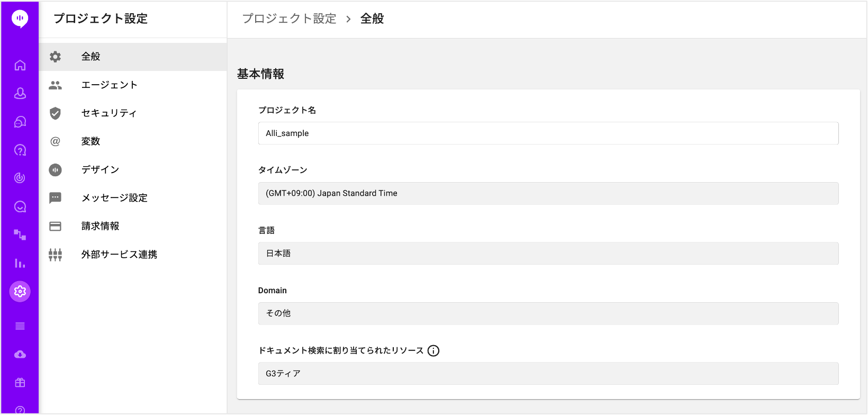This screenshot has height=415, width=868.
Task: Open the conversations speech bubble icon
Action: (20, 122)
